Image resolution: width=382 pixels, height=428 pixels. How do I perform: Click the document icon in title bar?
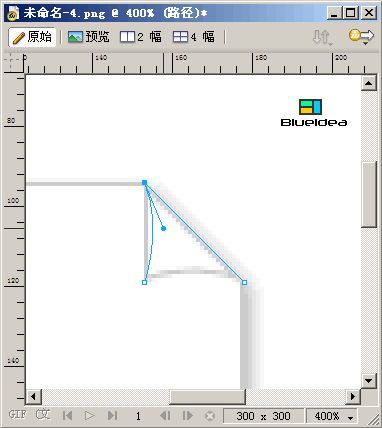[13, 13]
